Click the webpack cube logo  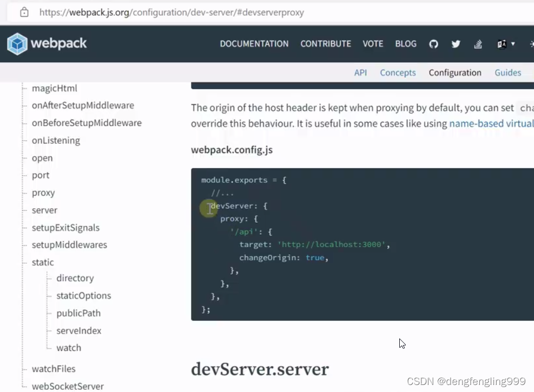coord(17,44)
